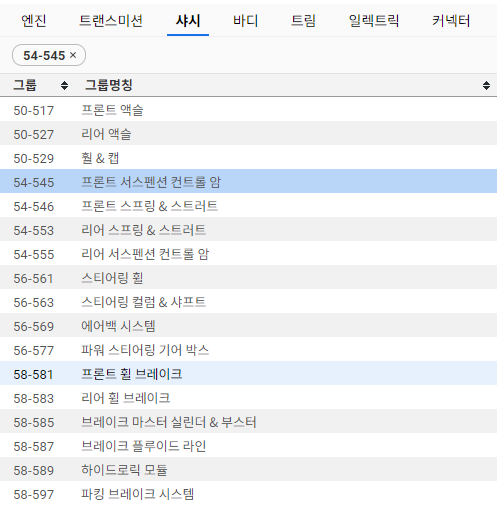Image resolution: width=497 pixels, height=508 pixels.
Task: Select the 54-545 filter chip label
Action: (44, 55)
